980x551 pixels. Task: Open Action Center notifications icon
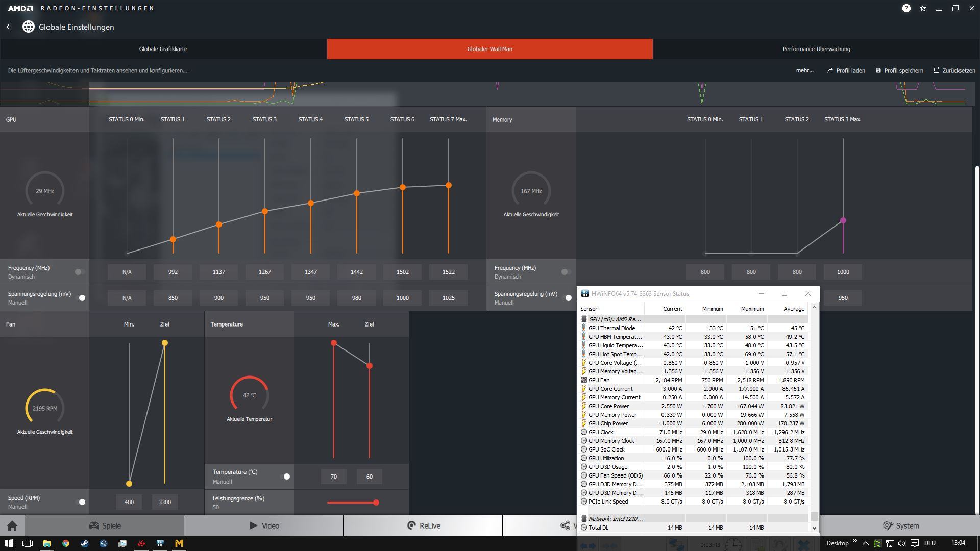[x=915, y=543]
